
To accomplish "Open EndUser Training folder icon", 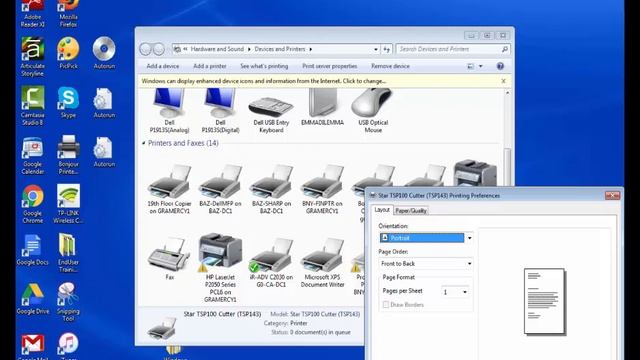I will tap(68, 253).
